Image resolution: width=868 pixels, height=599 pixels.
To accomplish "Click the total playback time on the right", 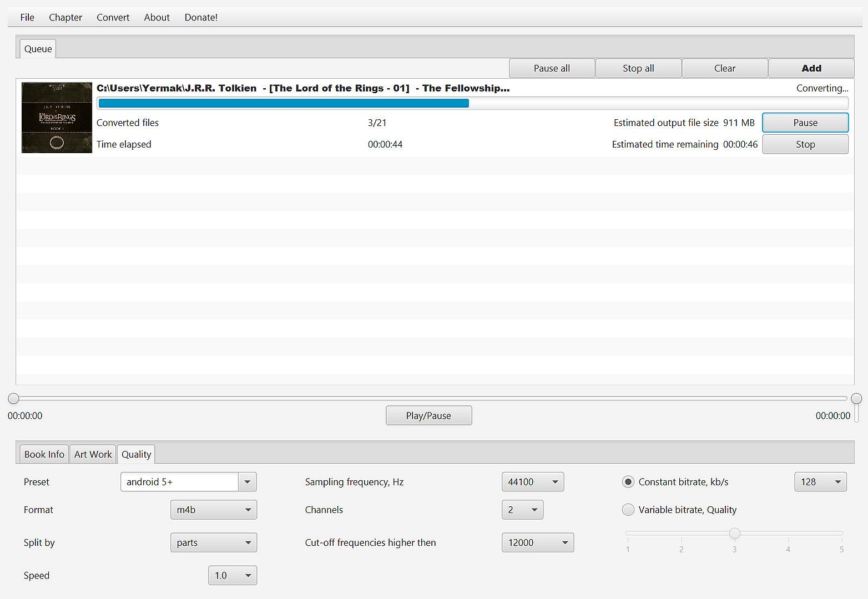I will [832, 415].
